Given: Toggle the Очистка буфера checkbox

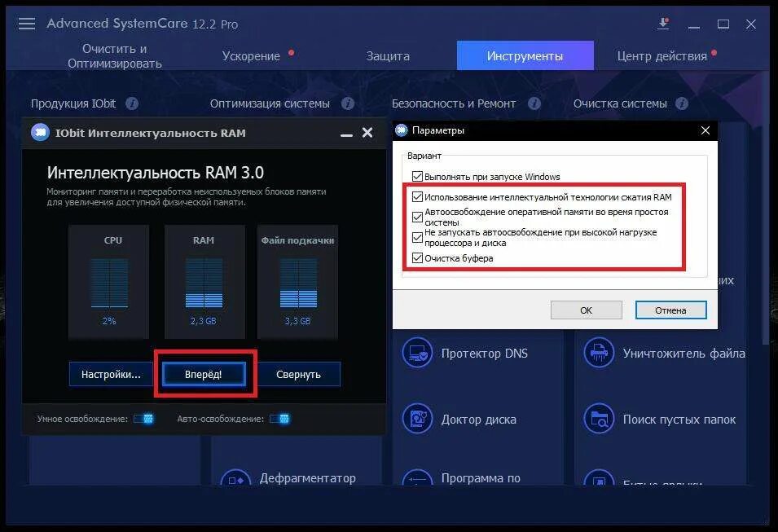Looking at the screenshot, I should pos(417,258).
